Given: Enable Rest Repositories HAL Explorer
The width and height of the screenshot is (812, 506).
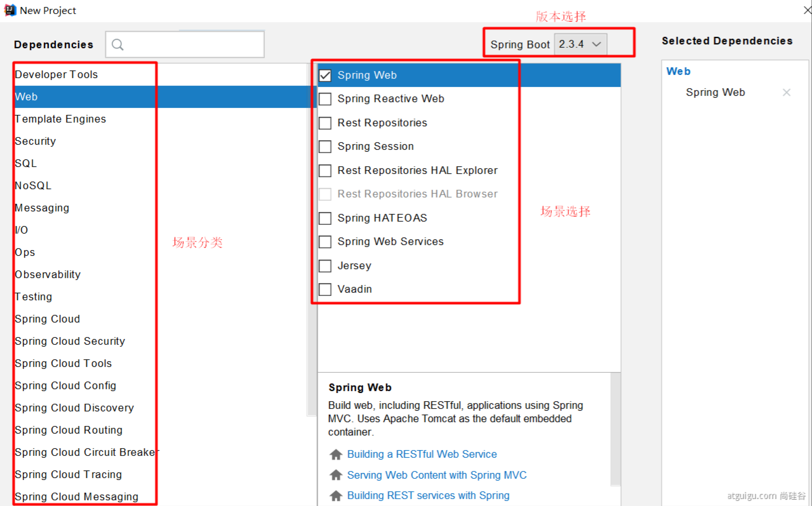Looking at the screenshot, I should point(325,171).
